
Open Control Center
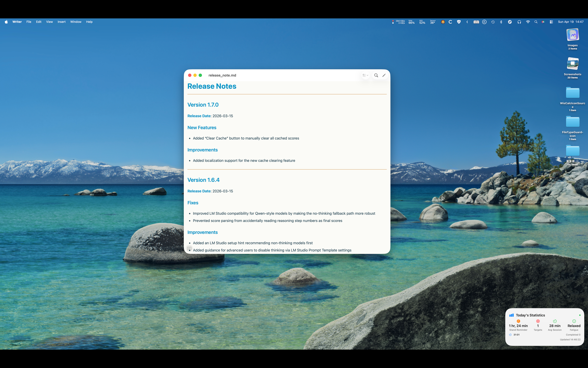pos(551,22)
